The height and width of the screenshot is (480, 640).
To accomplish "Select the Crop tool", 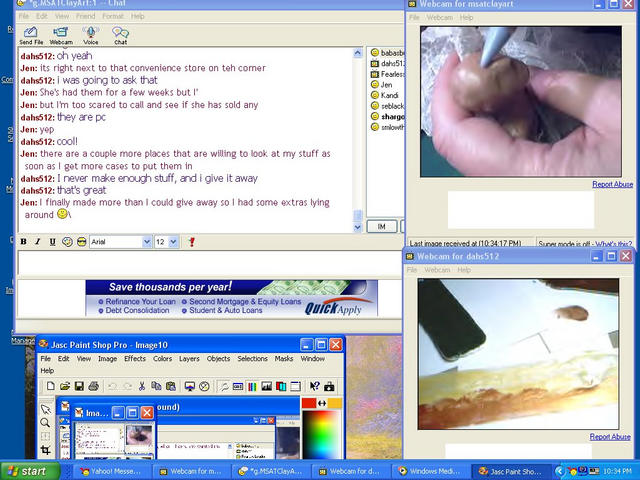I will click(x=46, y=450).
